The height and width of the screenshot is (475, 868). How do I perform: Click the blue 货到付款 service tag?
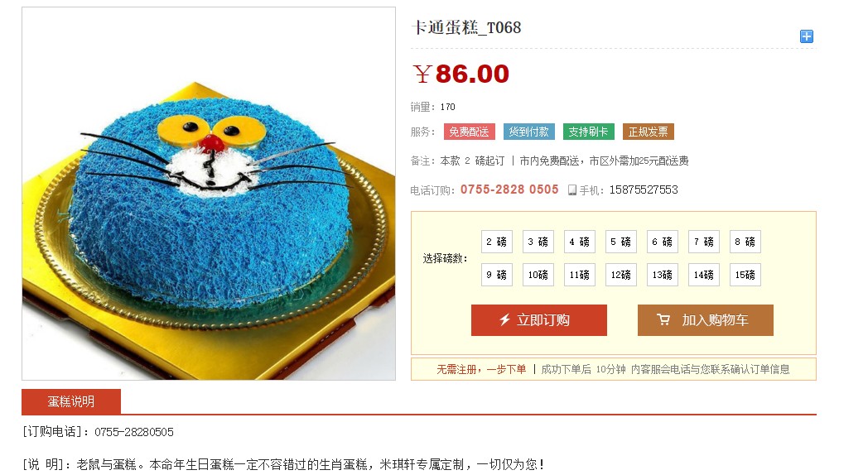pyautogui.click(x=528, y=132)
